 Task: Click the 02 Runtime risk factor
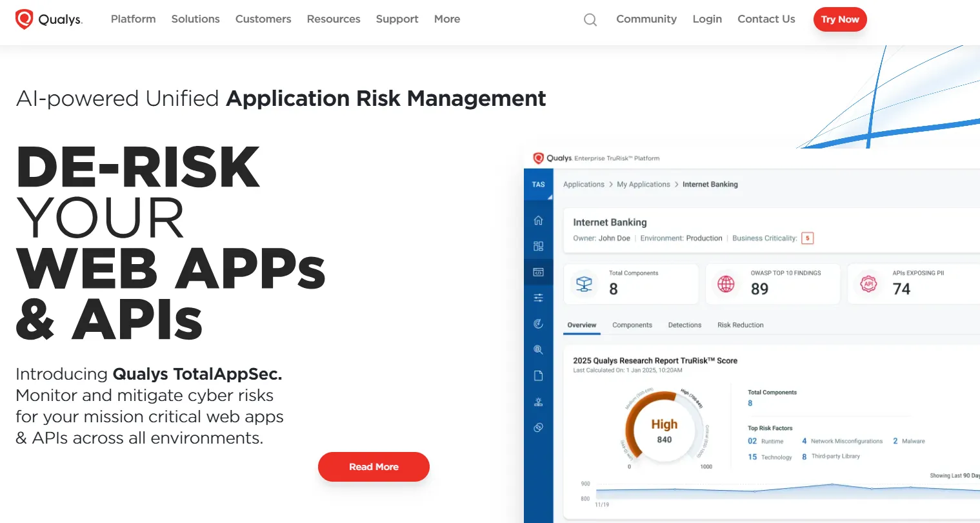click(x=766, y=442)
